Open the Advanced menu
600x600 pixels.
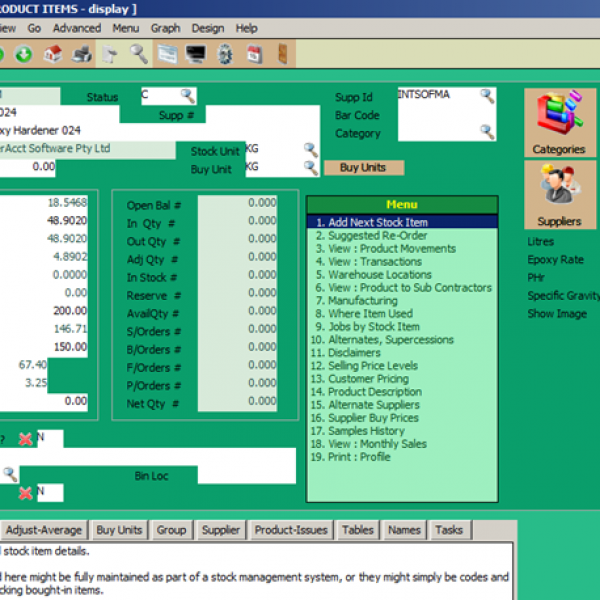pyautogui.click(x=77, y=28)
